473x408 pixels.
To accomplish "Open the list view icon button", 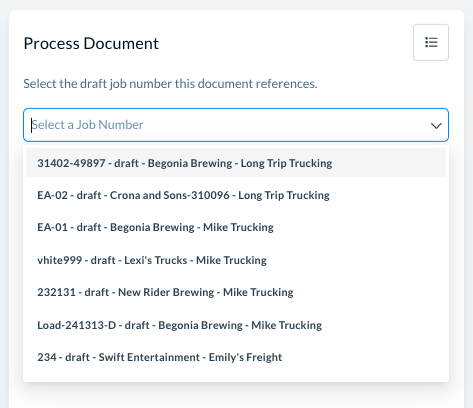I will [x=431, y=42].
